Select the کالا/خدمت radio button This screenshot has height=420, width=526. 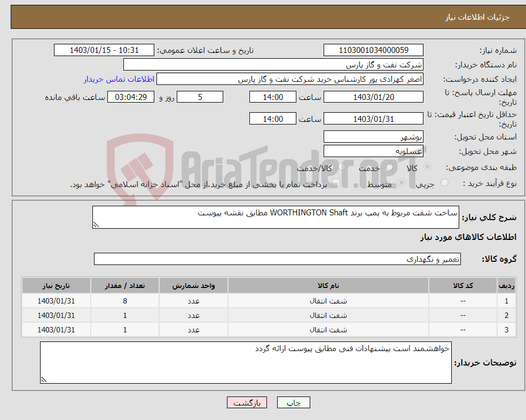coord(342,167)
